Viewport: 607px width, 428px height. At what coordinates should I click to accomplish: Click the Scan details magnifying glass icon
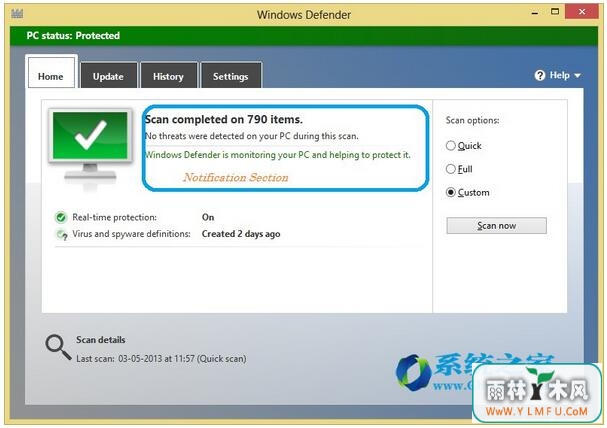pyautogui.click(x=58, y=347)
